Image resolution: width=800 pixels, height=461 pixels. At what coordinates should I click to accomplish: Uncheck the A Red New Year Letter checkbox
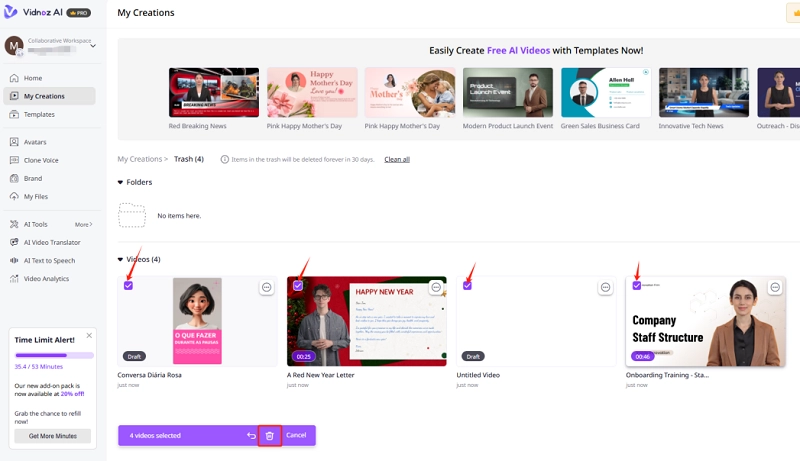(x=298, y=286)
